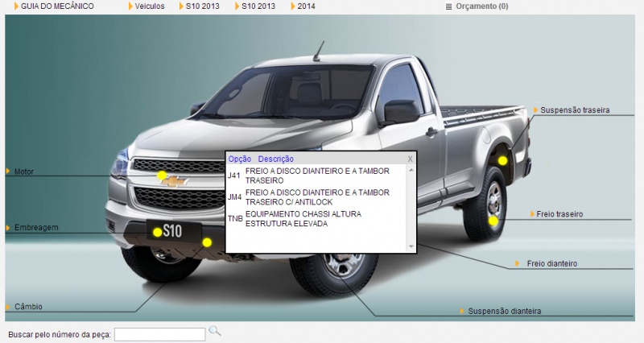
Task: Go to Veículos breadcrumb
Action: (x=150, y=6)
